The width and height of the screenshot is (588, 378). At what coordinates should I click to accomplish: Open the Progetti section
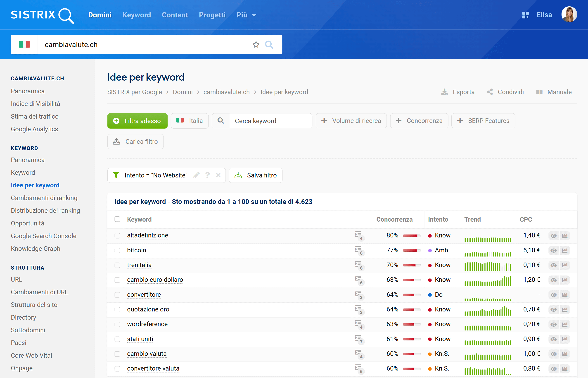[212, 15]
